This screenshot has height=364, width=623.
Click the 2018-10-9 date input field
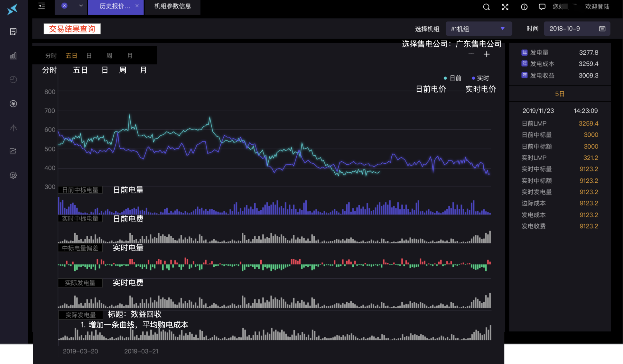[x=577, y=29]
